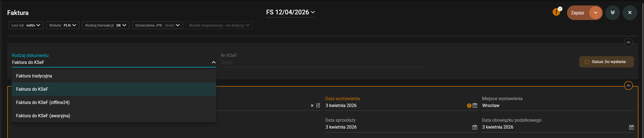Open calendar for Data wystawienia
Image resolution: width=644 pixels, height=138 pixels.
click(475, 105)
